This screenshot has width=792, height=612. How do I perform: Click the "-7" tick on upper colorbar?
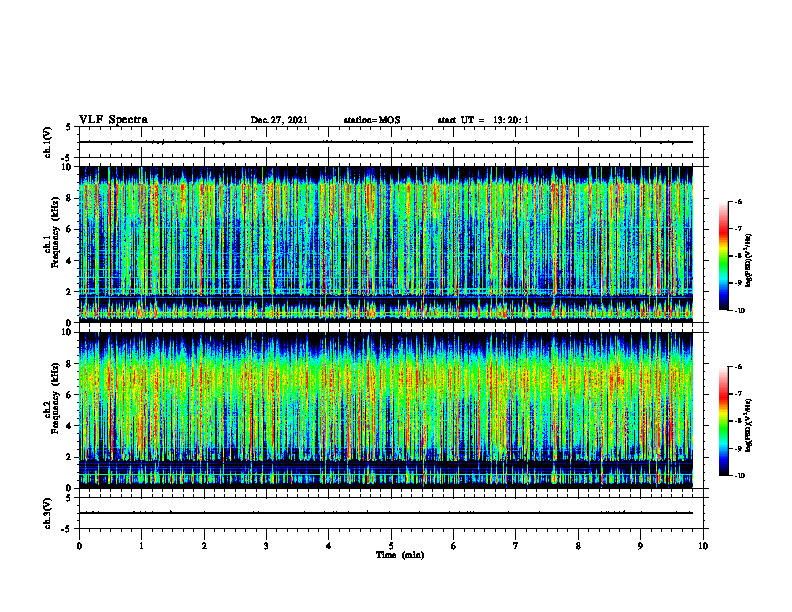pyautogui.click(x=738, y=229)
